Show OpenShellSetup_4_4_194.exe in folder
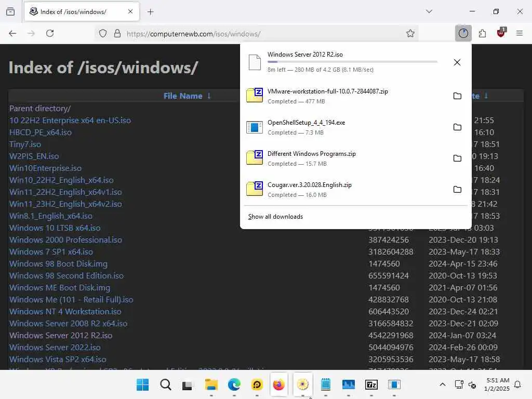Screen dimensions: 532x399 (457, 127)
